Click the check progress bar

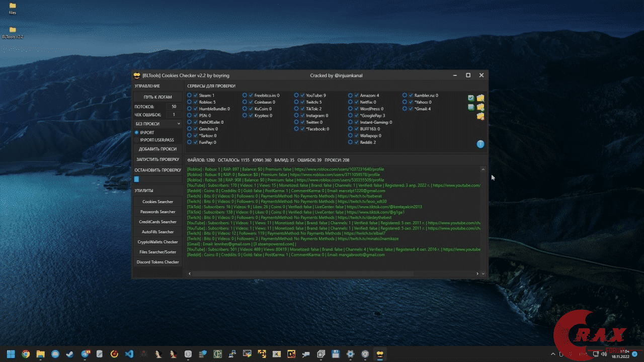(x=157, y=179)
